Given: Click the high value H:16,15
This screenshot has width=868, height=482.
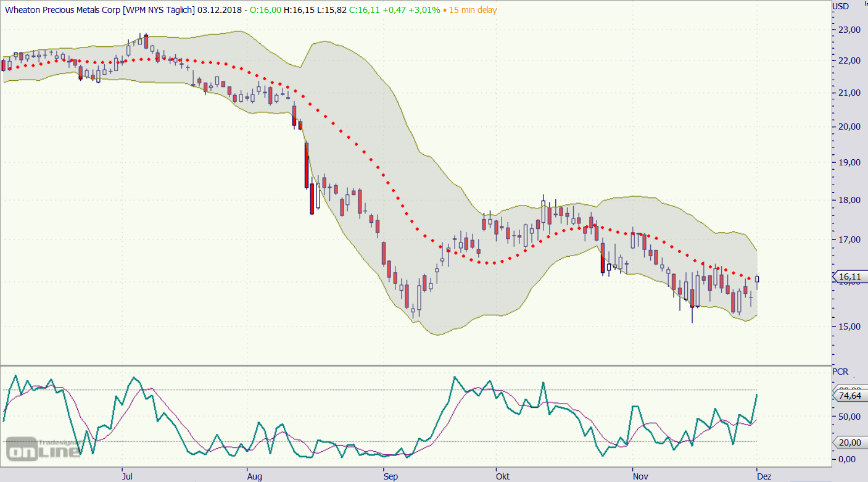Looking at the screenshot, I should (x=299, y=10).
